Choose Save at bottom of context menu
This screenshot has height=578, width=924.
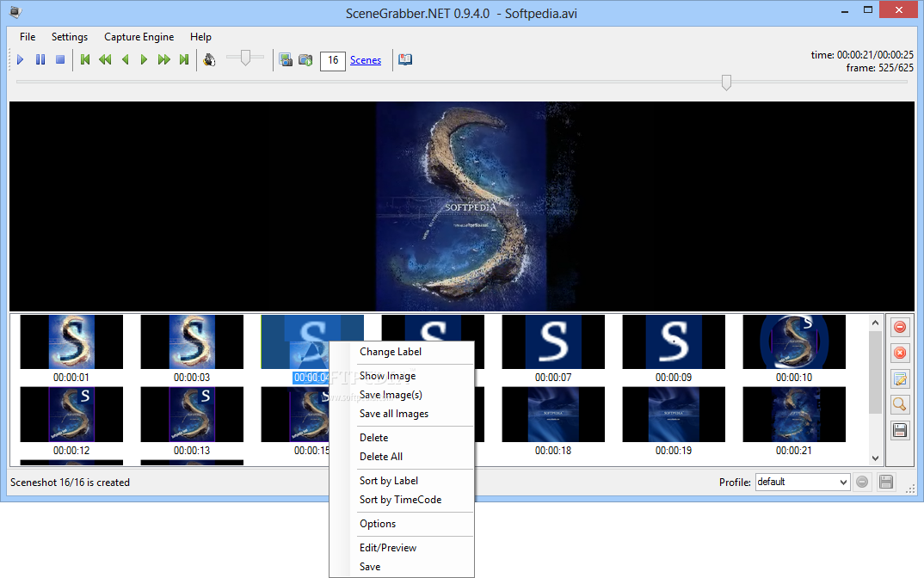click(x=402, y=567)
